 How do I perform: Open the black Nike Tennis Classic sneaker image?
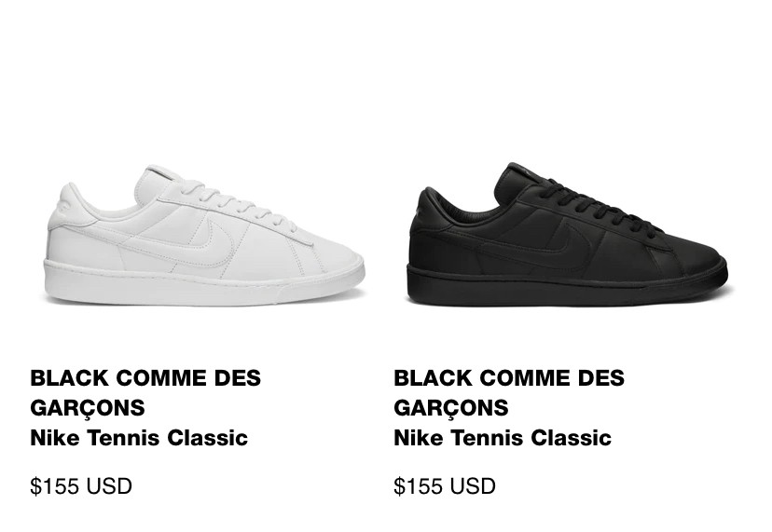[567, 235]
